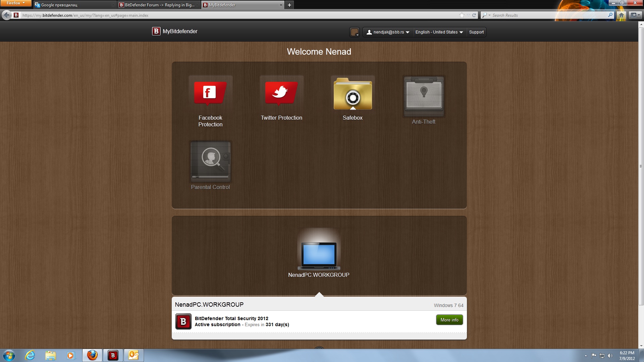Open the orange Firefox menu button
The width and height of the screenshot is (644, 362).
tap(15, 3)
